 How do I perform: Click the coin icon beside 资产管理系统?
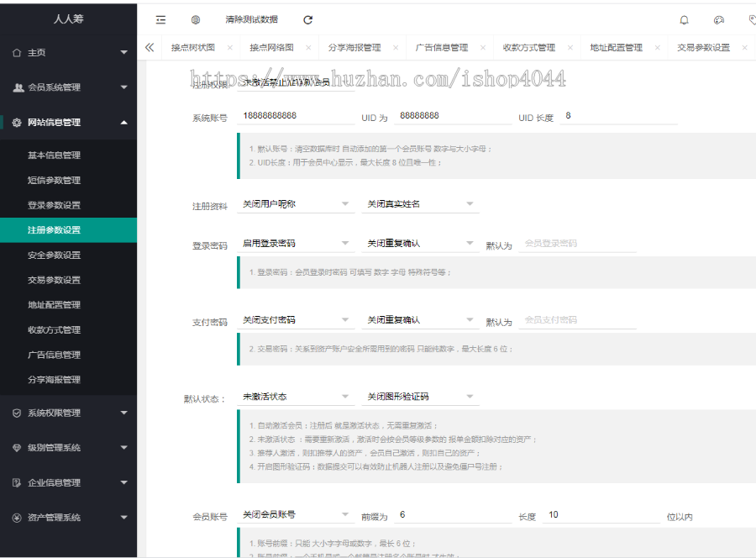click(17, 518)
